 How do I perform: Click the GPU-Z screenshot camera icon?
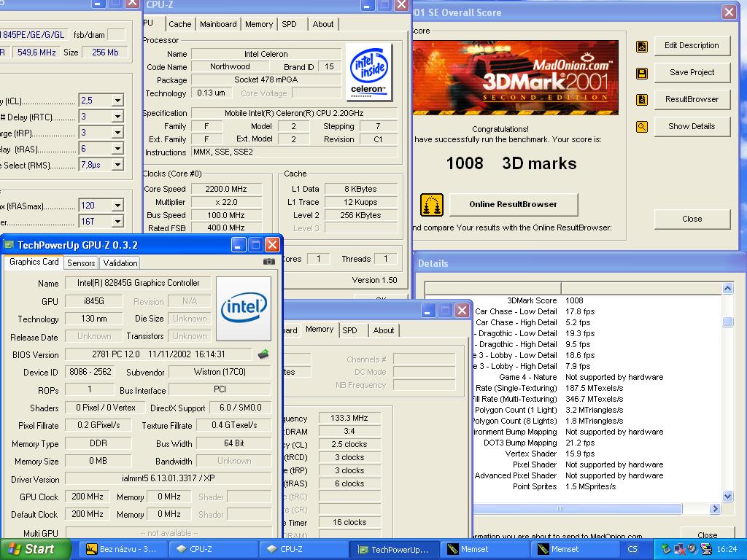click(x=269, y=262)
